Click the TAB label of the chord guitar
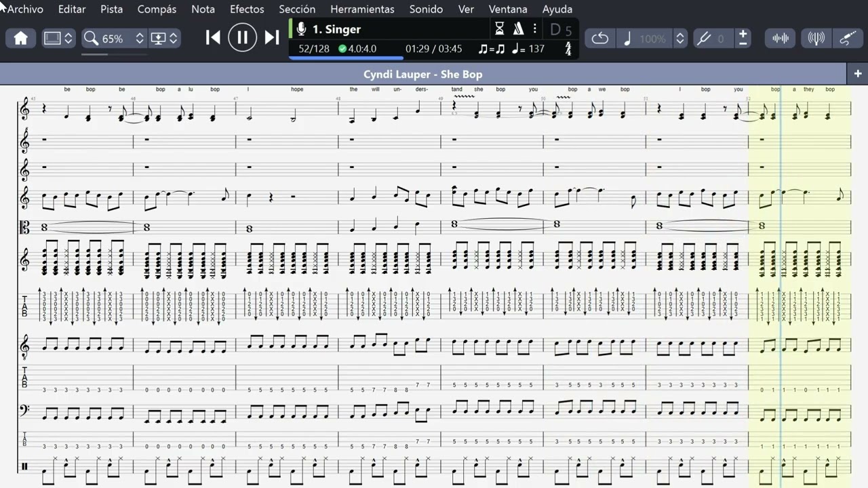Image resolution: width=868 pixels, height=488 pixels. (25, 306)
